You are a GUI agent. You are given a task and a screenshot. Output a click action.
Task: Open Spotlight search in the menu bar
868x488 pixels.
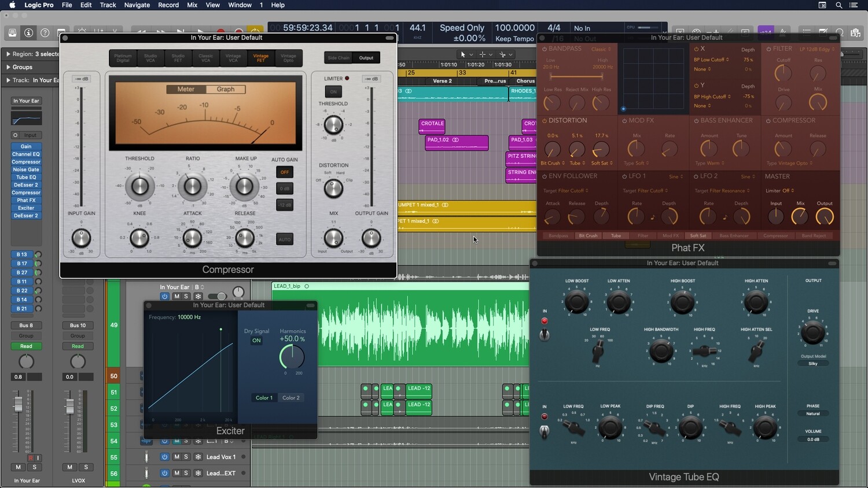pos(838,5)
